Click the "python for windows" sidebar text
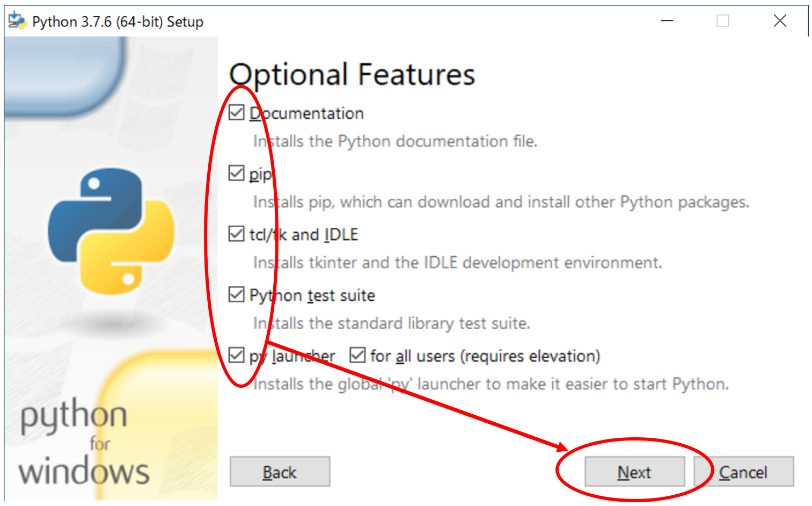 coord(84,442)
